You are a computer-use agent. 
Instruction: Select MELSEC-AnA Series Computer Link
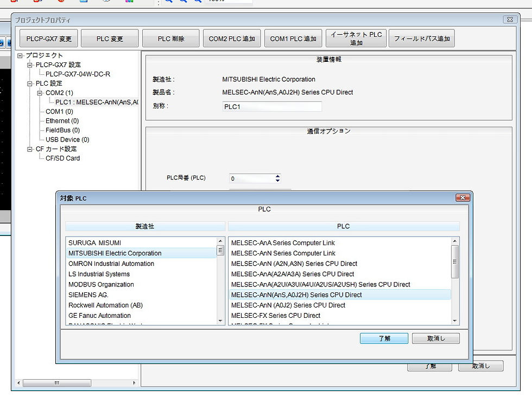coord(340,242)
